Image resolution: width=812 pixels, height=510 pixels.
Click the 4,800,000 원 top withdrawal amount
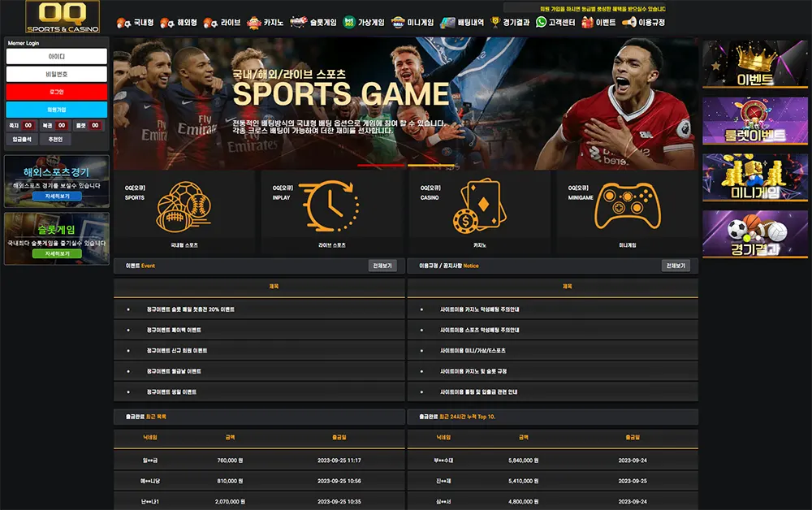point(524,502)
